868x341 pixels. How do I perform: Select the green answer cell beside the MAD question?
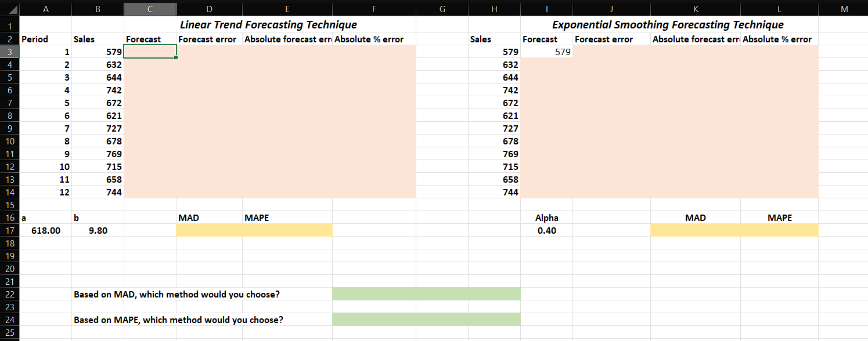coord(426,294)
